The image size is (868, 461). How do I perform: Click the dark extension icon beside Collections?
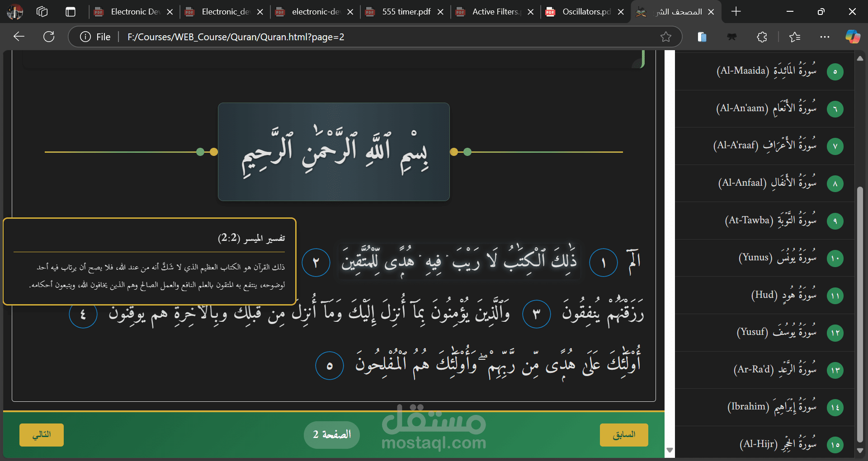[731, 37]
